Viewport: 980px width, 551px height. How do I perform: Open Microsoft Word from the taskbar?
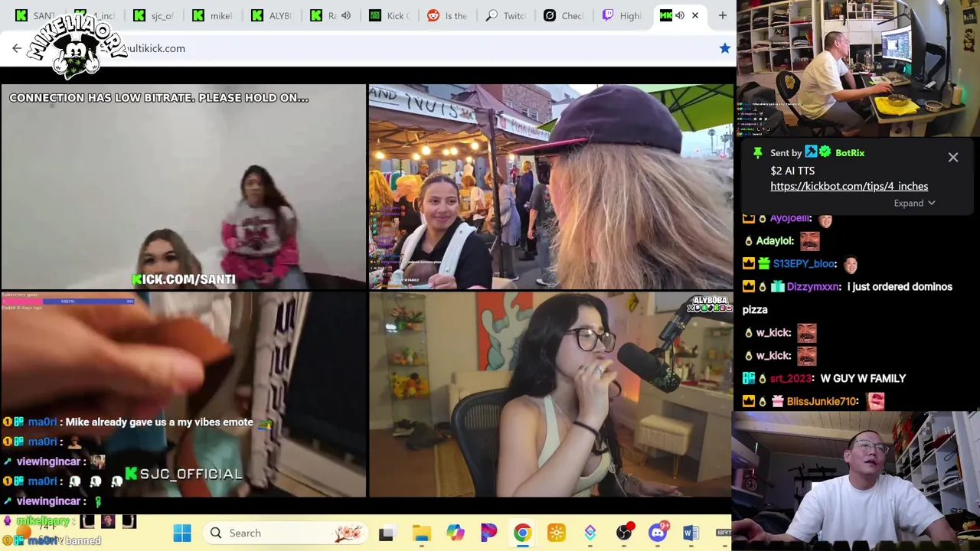[x=691, y=533]
